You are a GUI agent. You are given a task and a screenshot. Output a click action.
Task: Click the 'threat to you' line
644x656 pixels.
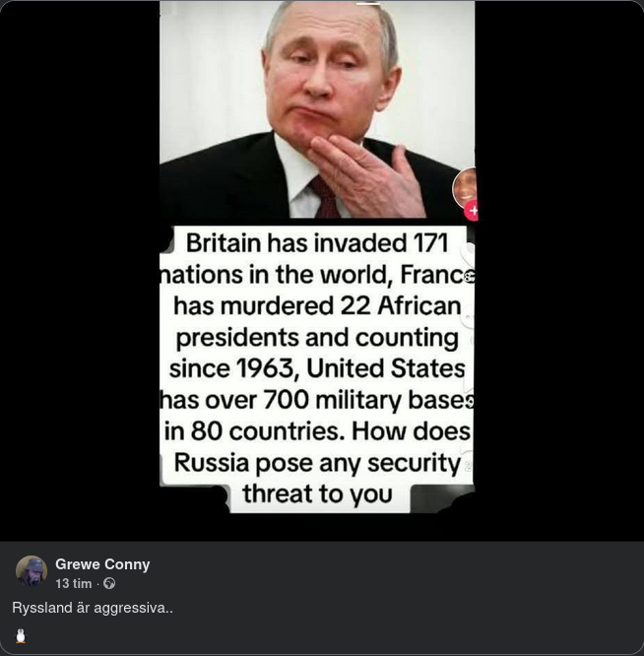[x=317, y=493]
